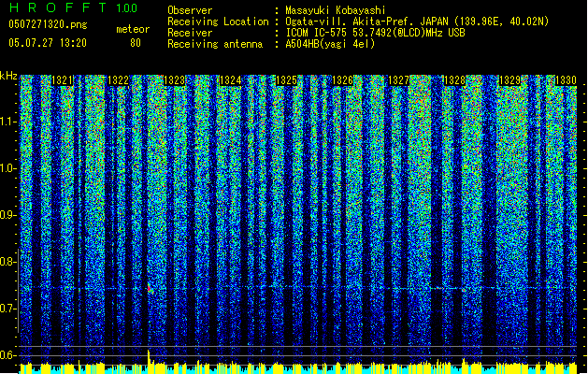
Task: Click the kHz axis unit label
Action: point(8,76)
